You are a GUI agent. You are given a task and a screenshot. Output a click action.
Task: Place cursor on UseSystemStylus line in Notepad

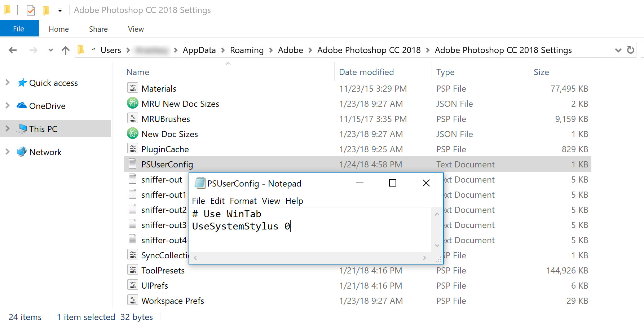pos(241,226)
